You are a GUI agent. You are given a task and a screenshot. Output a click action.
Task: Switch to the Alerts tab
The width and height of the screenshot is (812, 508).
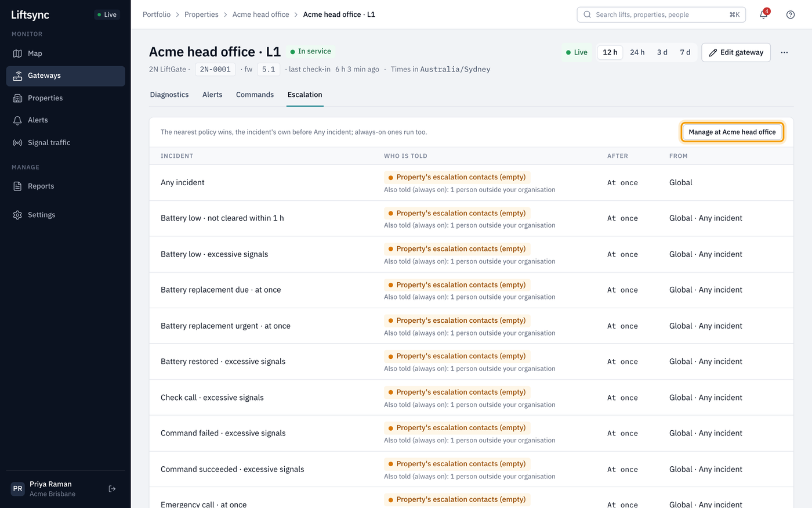212,95
